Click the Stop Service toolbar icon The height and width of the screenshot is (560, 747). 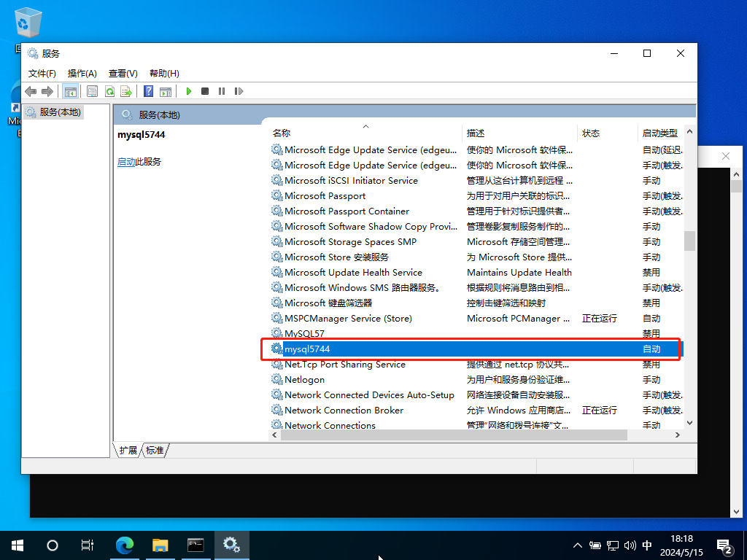point(205,91)
